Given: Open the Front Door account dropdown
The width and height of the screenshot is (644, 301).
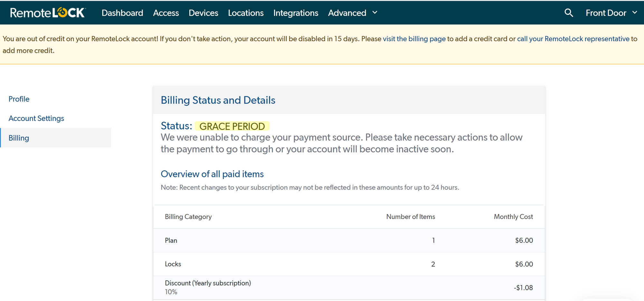Looking at the screenshot, I should pyautogui.click(x=606, y=13).
